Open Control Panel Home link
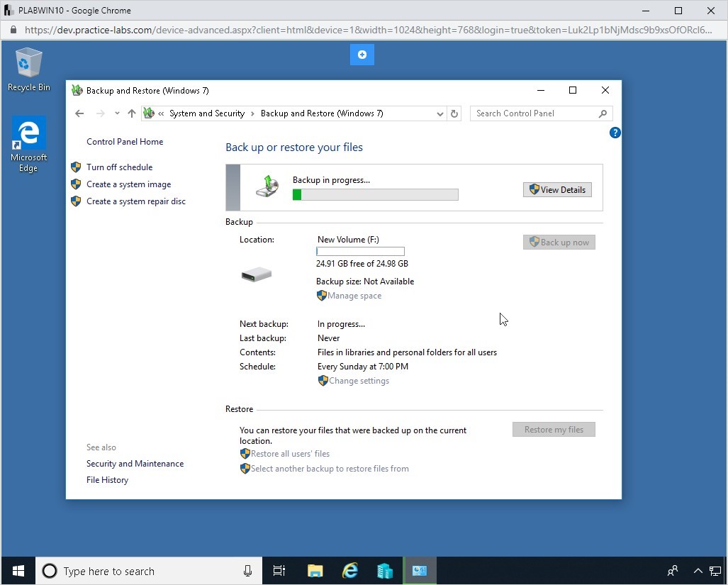Viewport: 728px width, 585px height. [x=125, y=142]
